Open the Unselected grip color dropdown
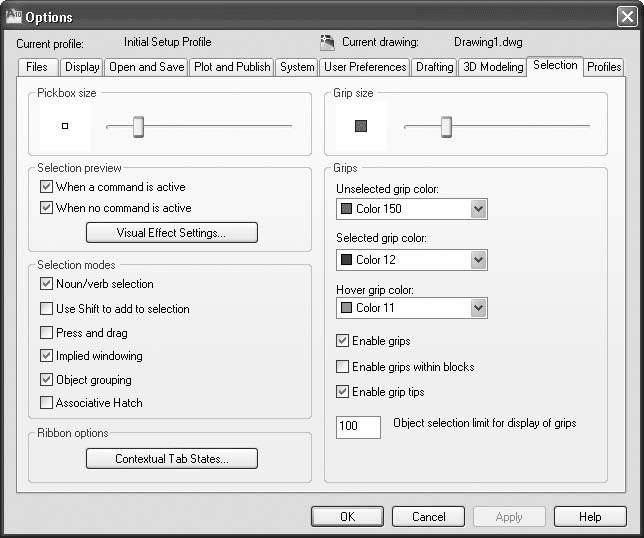Viewport: 644px width, 538px height. click(x=478, y=209)
